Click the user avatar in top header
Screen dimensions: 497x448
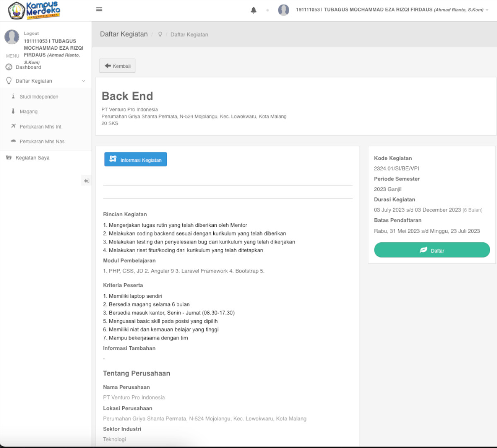point(283,10)
